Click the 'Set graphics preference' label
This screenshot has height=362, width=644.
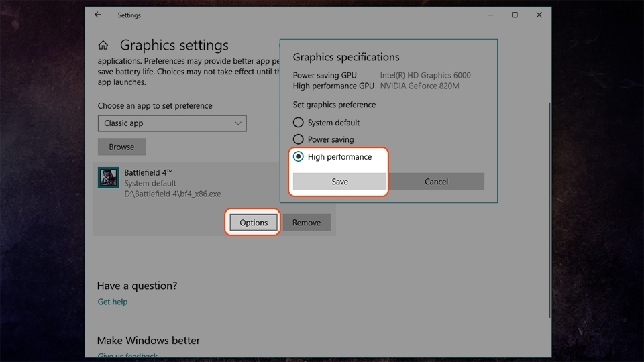tap(334, 105)
